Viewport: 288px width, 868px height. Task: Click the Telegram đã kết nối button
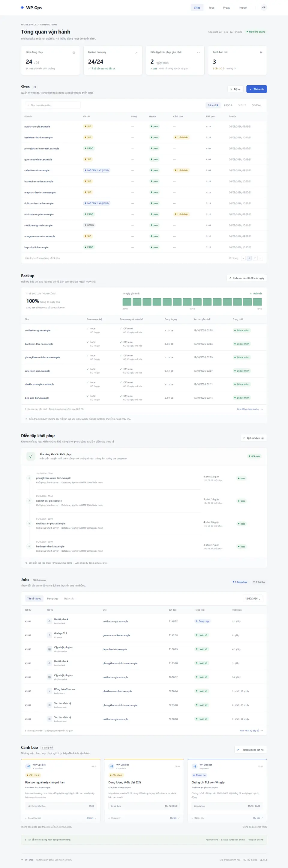(250, 750)
